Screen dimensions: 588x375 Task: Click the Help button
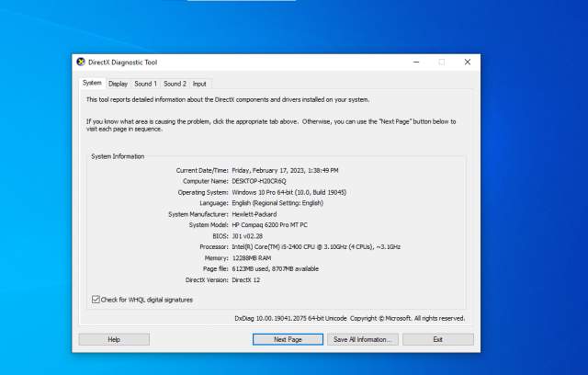point(114,339)
